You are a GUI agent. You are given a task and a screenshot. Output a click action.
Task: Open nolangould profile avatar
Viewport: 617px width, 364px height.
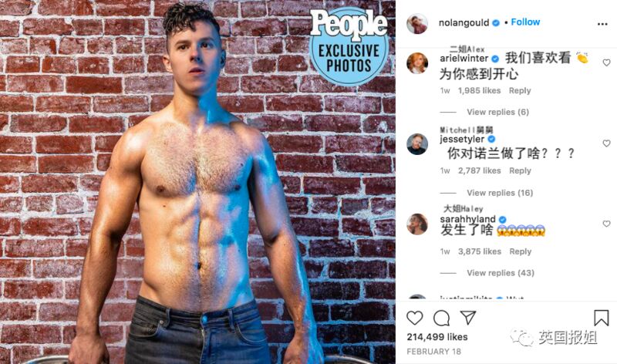(417, 24)
